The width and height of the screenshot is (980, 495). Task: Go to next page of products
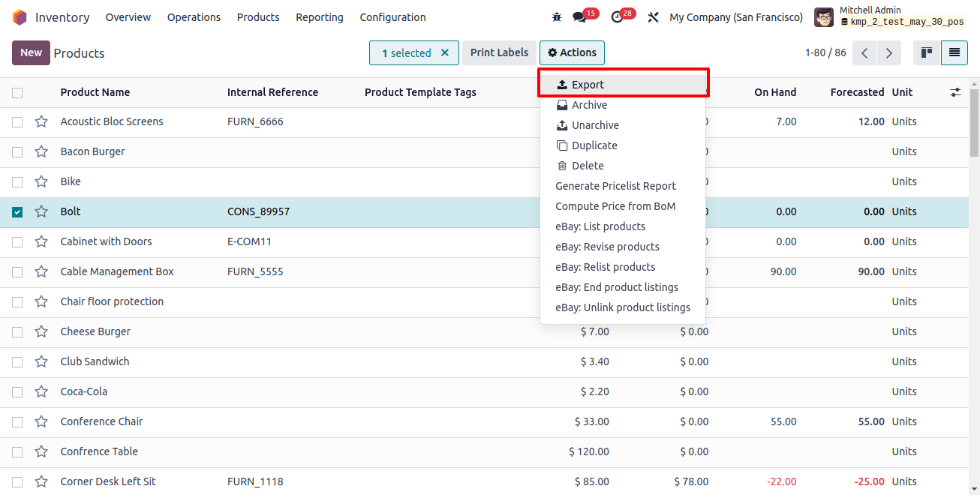[x=889, y=53]
